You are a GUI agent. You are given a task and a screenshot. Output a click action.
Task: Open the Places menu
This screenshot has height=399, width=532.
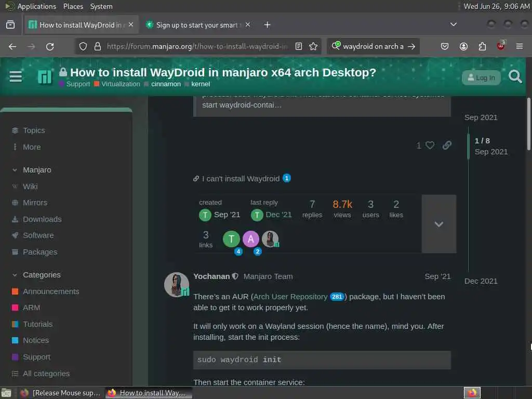pos(73,6)
